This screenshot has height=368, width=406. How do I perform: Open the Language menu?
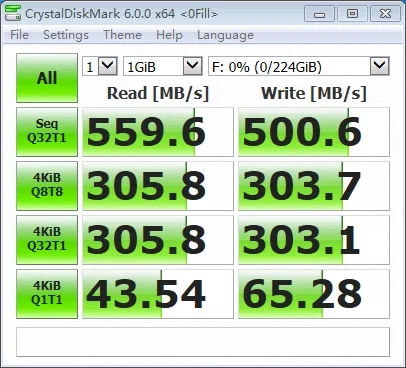(x=225, y=35)
